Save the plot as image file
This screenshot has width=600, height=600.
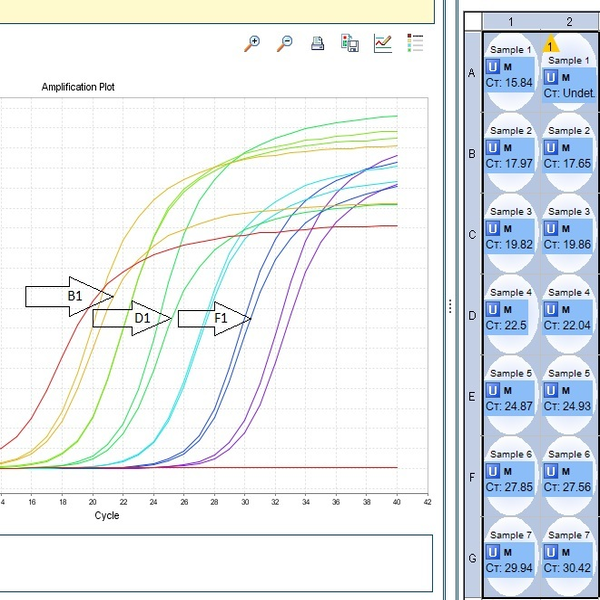click(350, 43)
